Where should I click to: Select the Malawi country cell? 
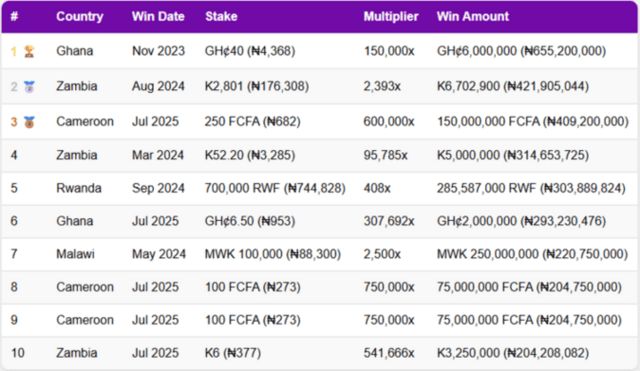(x=76, y=254)
